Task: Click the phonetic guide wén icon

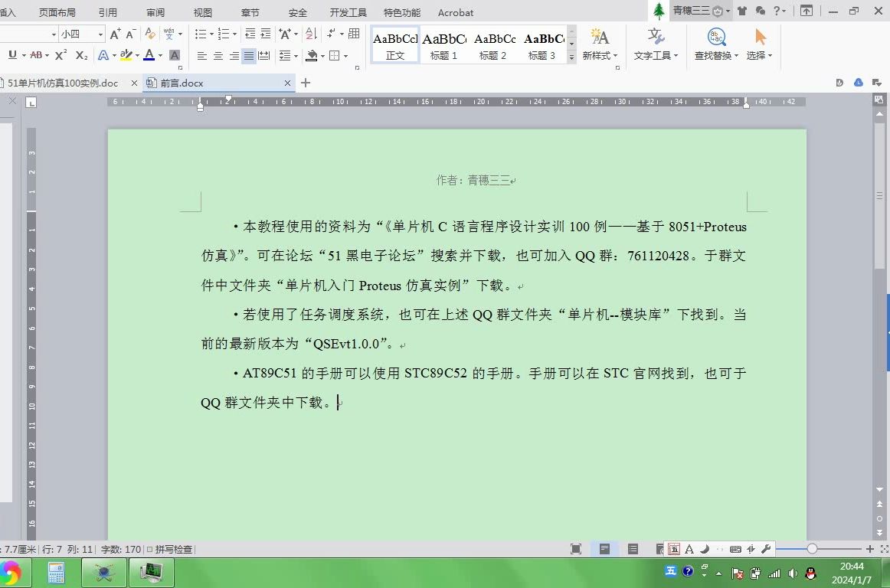Action: tap(169, 34)
